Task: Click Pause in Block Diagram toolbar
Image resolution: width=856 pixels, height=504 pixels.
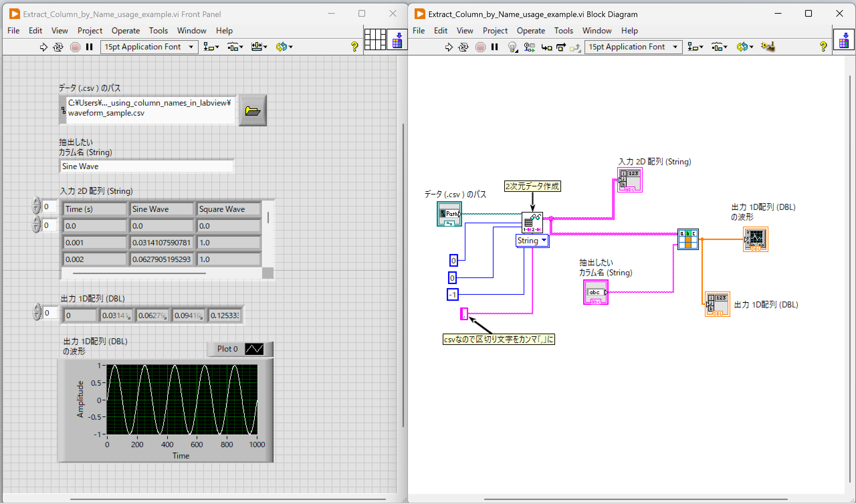Action: click(495, 47)
